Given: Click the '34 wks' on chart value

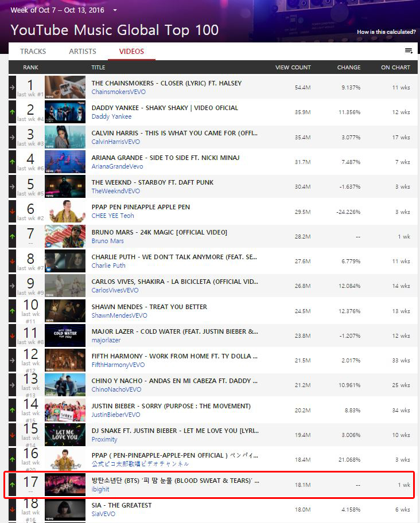Looking at the screenshot, I should coord(401,410).
